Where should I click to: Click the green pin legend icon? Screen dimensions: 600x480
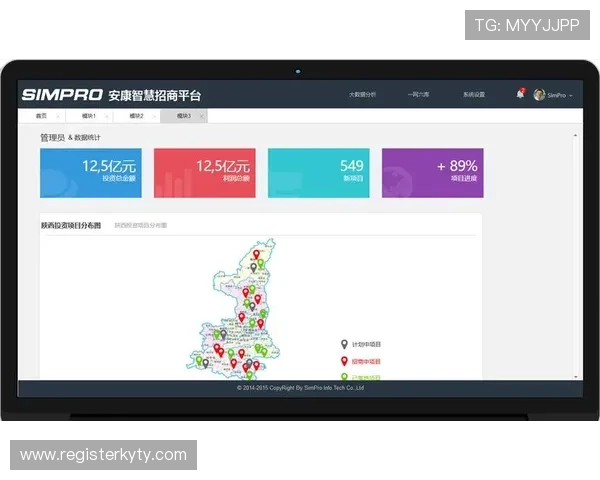344,377
